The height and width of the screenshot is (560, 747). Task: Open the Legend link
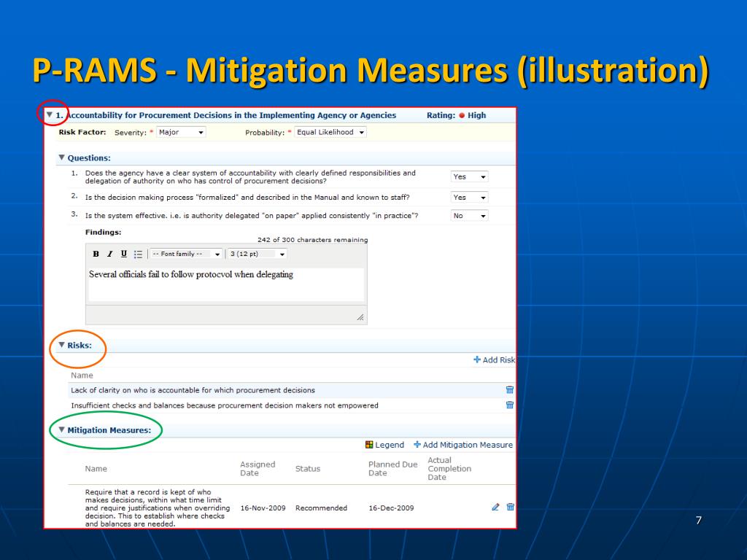coord(384,445)
